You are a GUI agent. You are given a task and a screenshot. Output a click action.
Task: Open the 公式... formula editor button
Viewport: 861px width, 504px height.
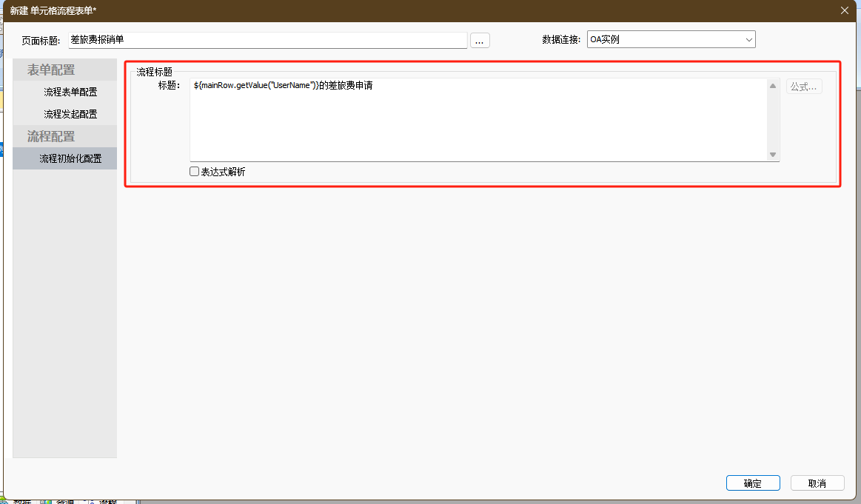click(x=803, y=87)
